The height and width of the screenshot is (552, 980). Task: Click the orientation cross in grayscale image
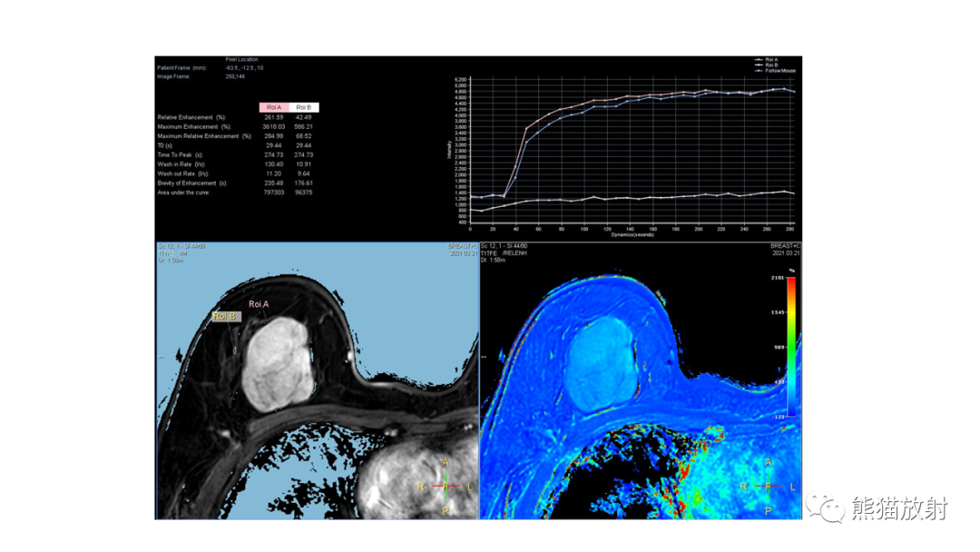[x=446, y=486]
